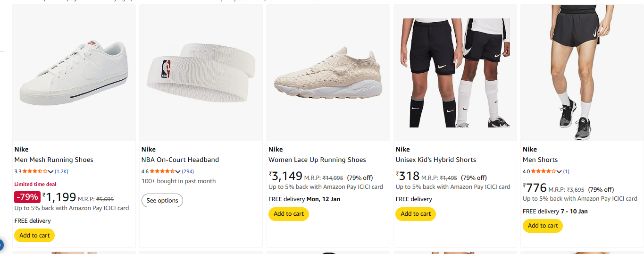The image size is (644, 254).
Task: Open the 294 reviews link
Action: [188, 171]
